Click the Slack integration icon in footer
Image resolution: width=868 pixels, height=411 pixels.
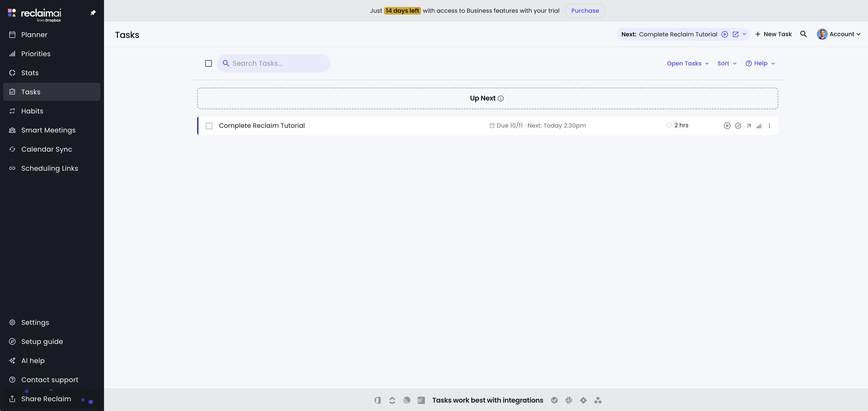tap(569, 400)
